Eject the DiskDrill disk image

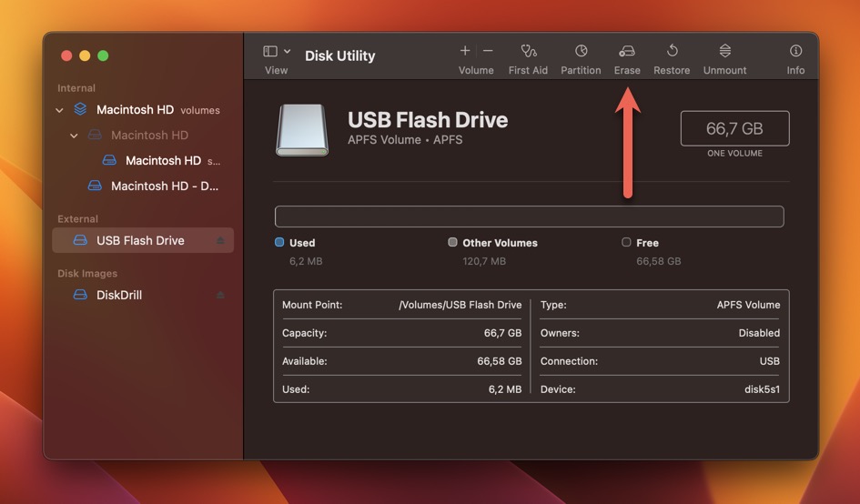pos(220,295)
